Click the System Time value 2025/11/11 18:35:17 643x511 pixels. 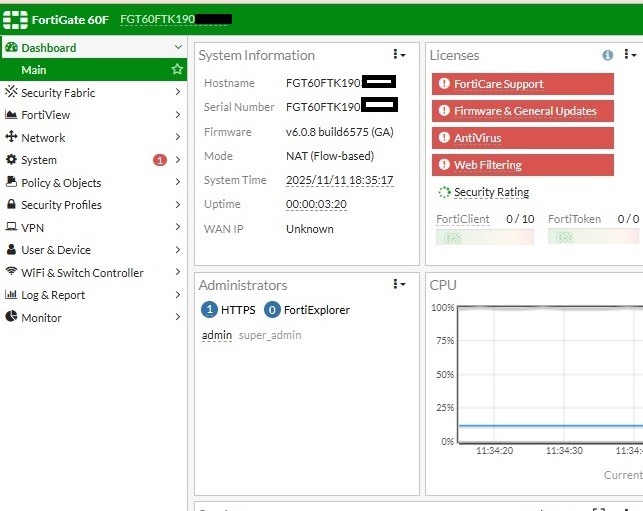pos(340,180)
